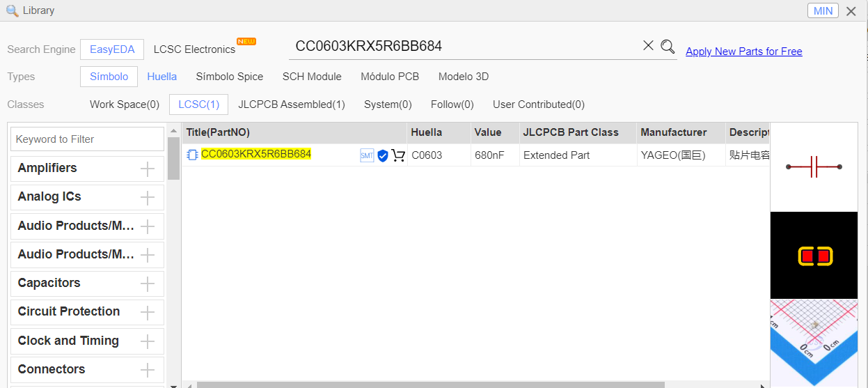Click the SMT icon in result row
The width and height of the screenshot is (868, 388).
(367, 155)
